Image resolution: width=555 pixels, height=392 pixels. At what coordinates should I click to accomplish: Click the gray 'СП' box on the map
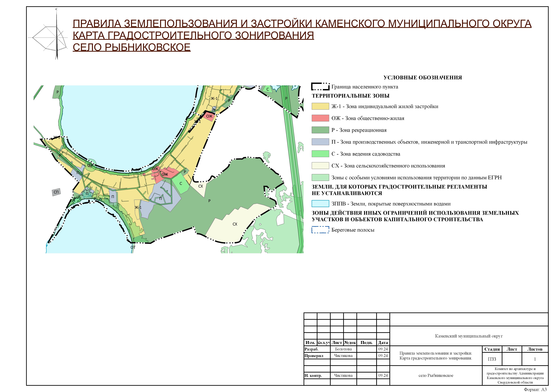[x=56, y=192]
